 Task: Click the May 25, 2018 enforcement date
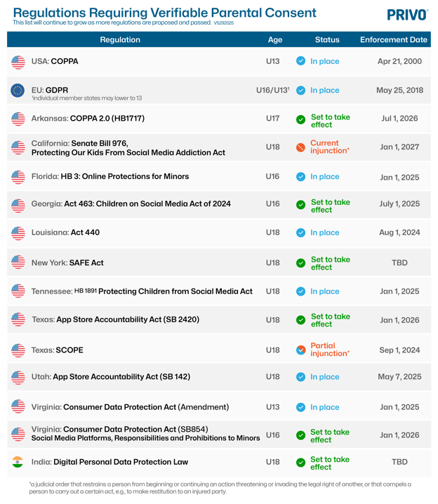(399, 91)
